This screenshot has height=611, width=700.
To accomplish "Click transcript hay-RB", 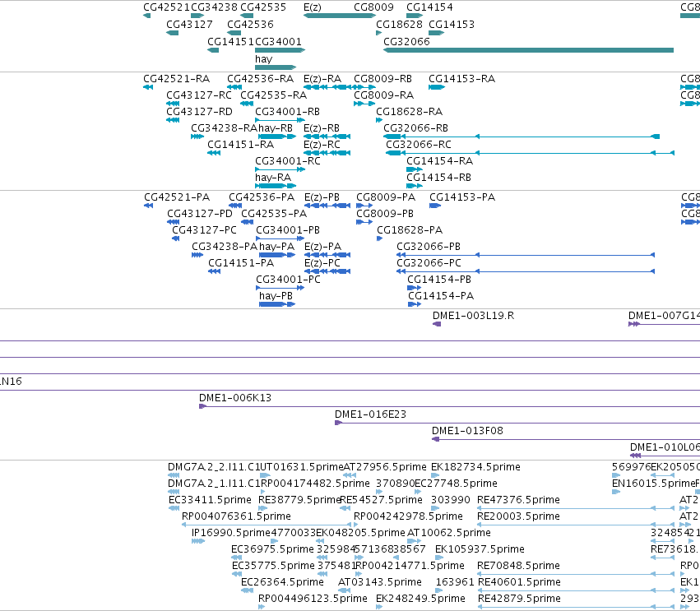I will (276, 128).
